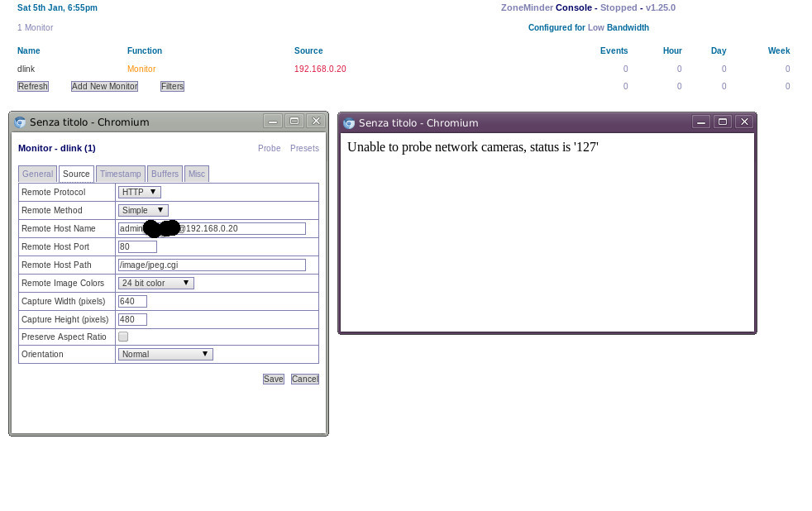The height and width of the screenshot is (511, 812).
Task: Click the Name column header
Action: click(x=28, y=50)
